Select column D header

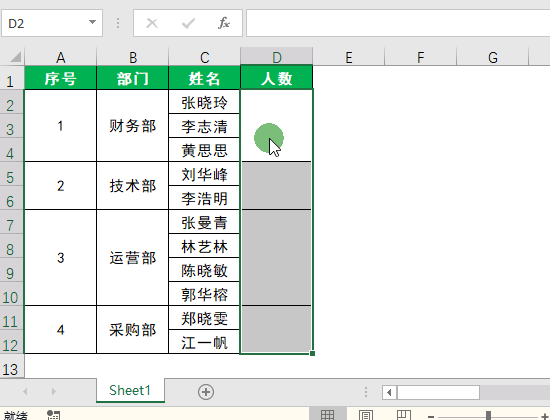tap(277, 57)
